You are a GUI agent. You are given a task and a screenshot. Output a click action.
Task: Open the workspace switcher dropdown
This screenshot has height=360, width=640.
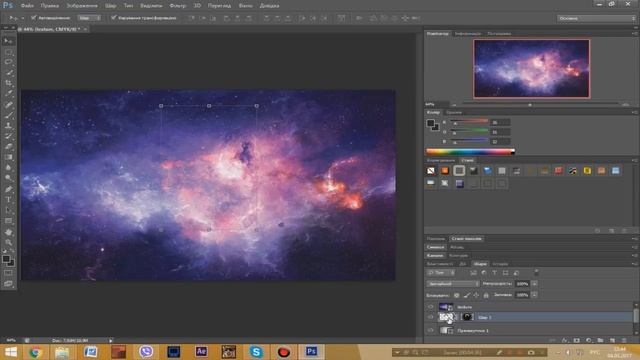point(596,18)
